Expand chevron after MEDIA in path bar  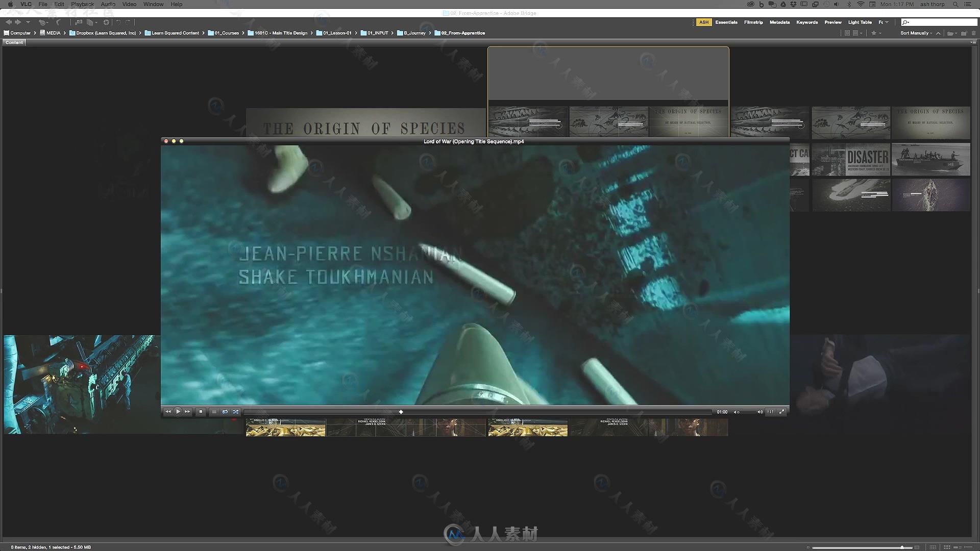coord(65,33)
